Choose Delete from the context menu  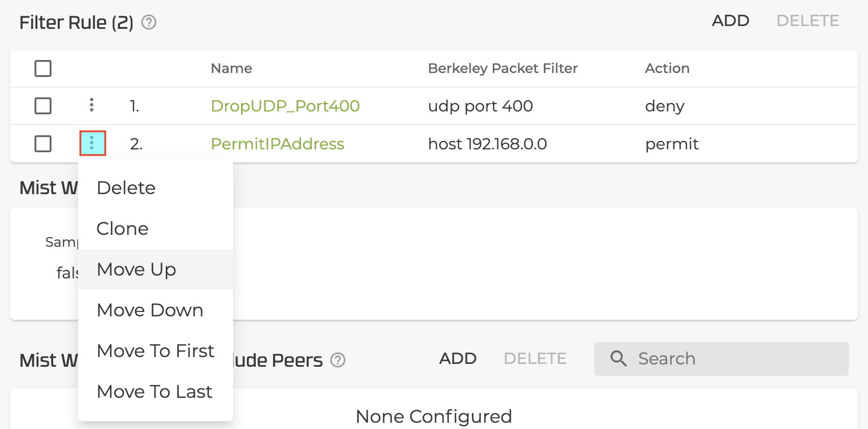tap(126, 188)
